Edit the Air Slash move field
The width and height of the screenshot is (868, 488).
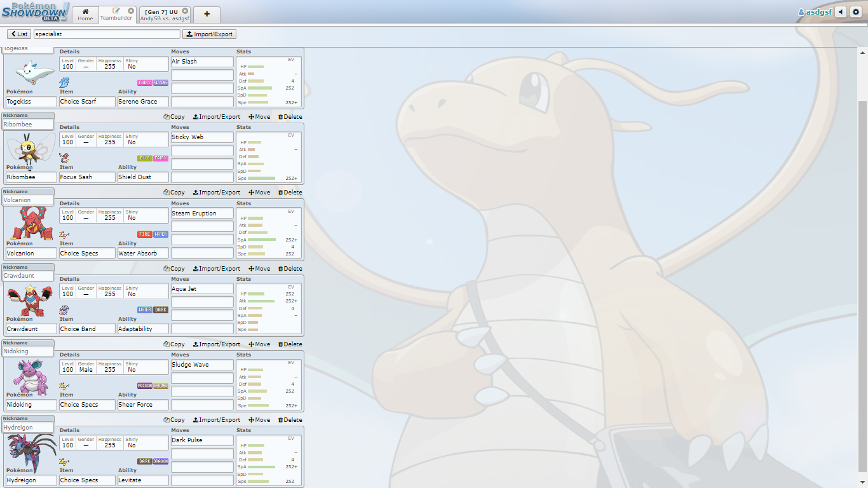click(x=202, y=62)
